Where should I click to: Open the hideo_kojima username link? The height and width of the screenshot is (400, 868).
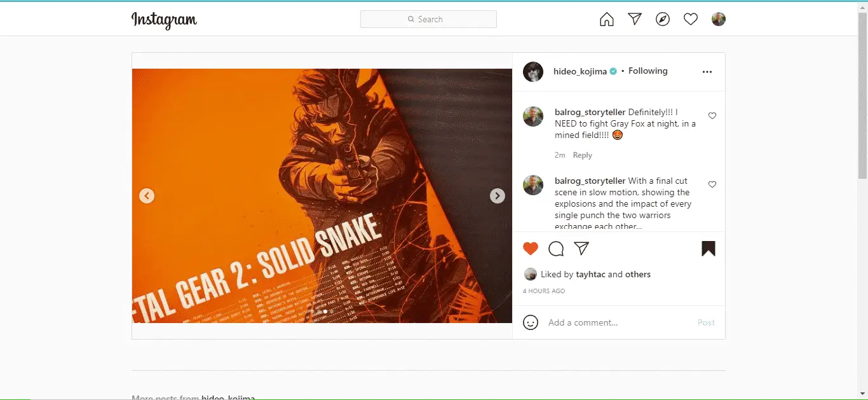[x=580, y=71]
